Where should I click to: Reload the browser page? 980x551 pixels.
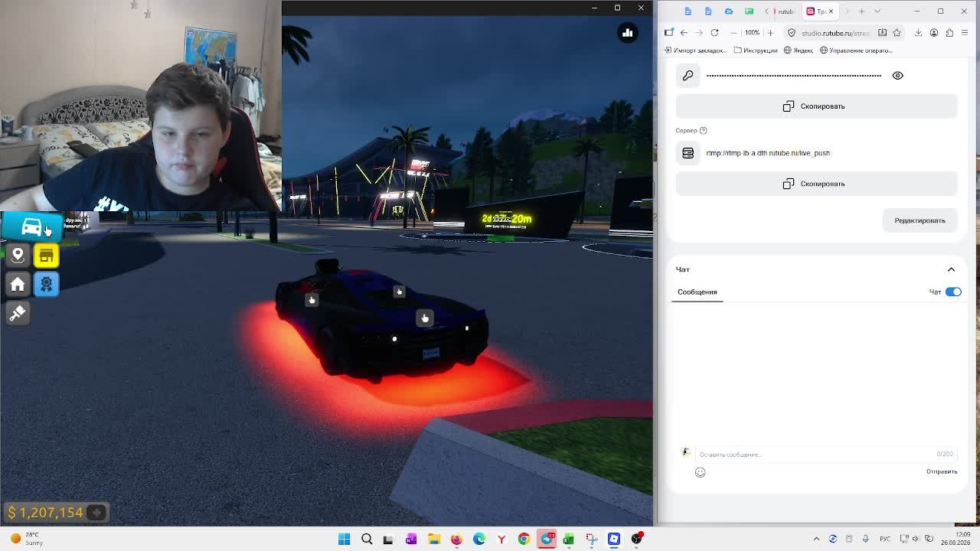pos(714,33)
